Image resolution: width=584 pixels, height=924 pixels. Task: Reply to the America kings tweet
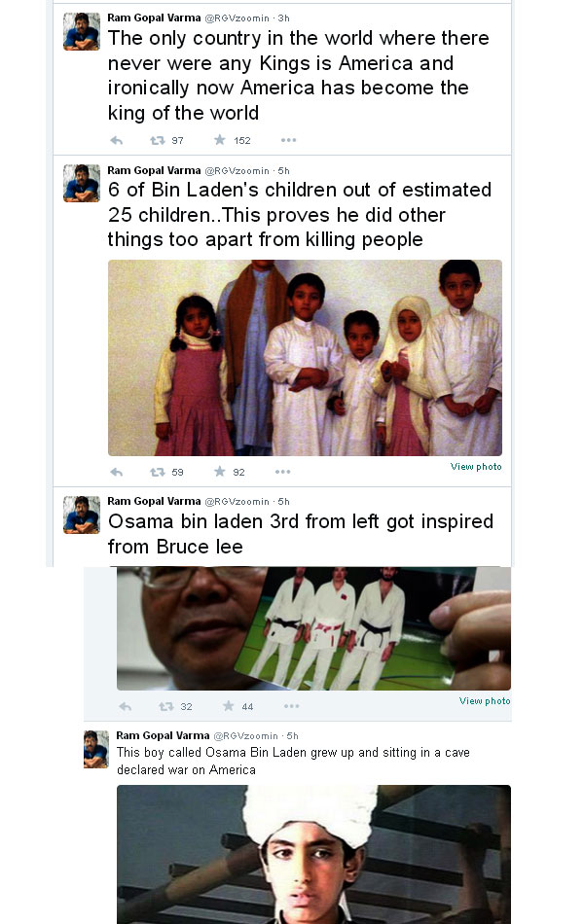point(117,140)
